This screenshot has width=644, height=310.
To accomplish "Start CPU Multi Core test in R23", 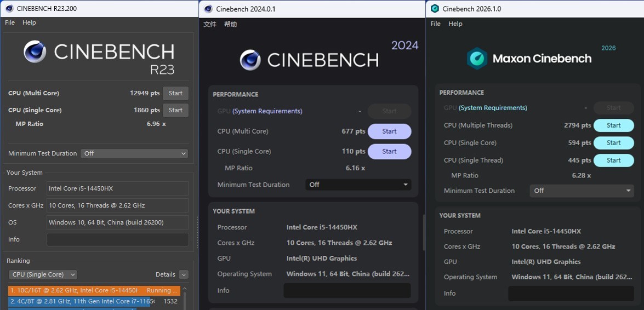I will (175, 93).
